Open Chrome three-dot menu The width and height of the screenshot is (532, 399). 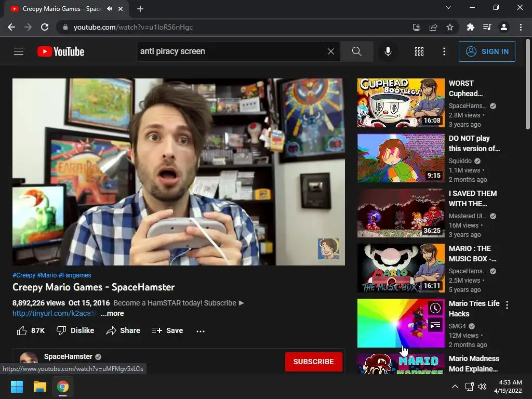click(521, 27)
